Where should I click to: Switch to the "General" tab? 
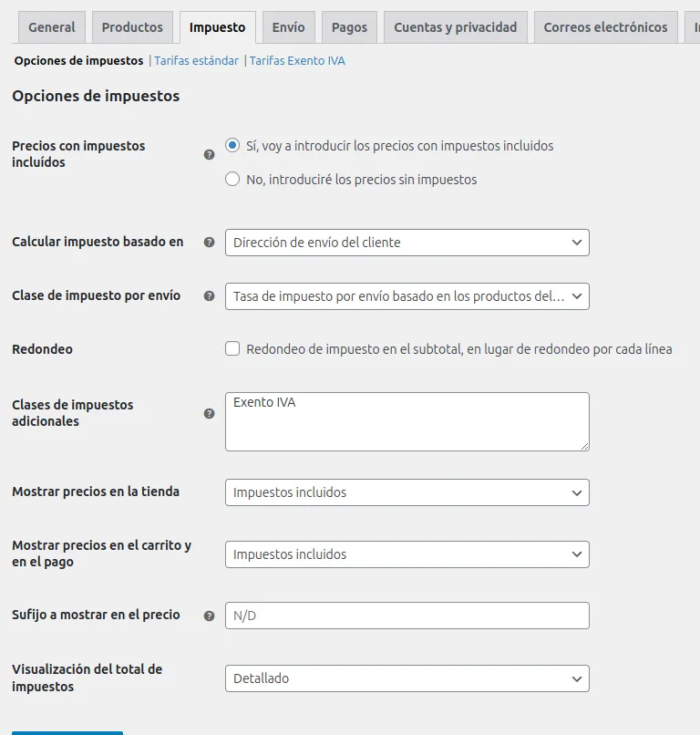[x=51, y=27]
